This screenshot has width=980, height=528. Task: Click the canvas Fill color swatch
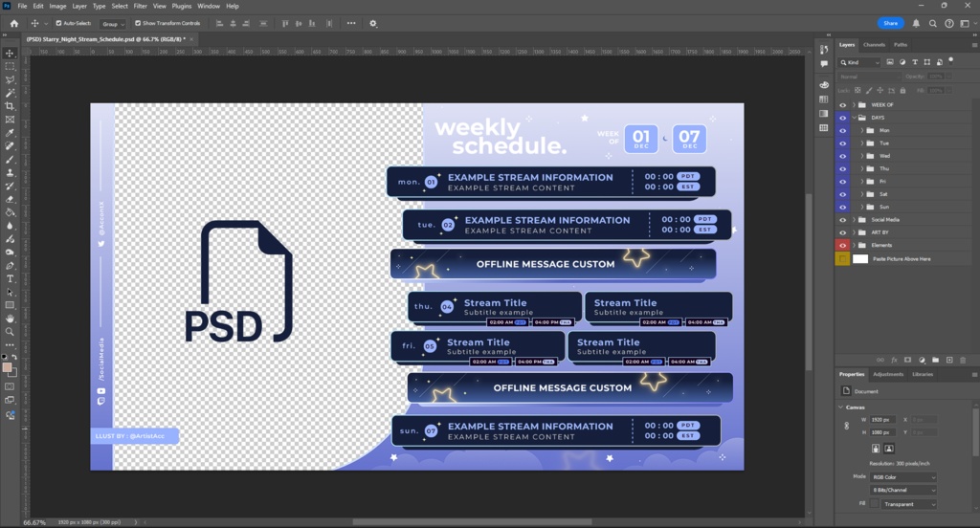tap(875, 504)
